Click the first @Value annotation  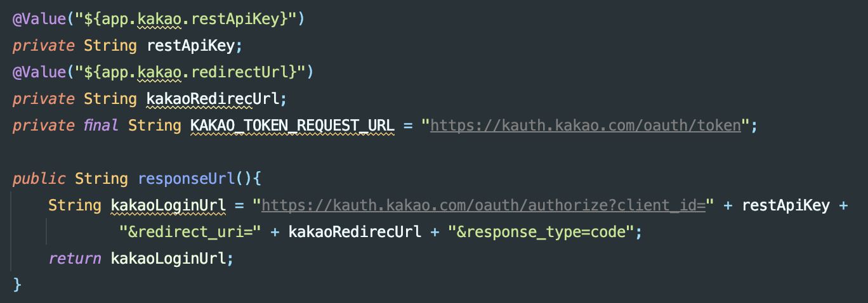39,20
